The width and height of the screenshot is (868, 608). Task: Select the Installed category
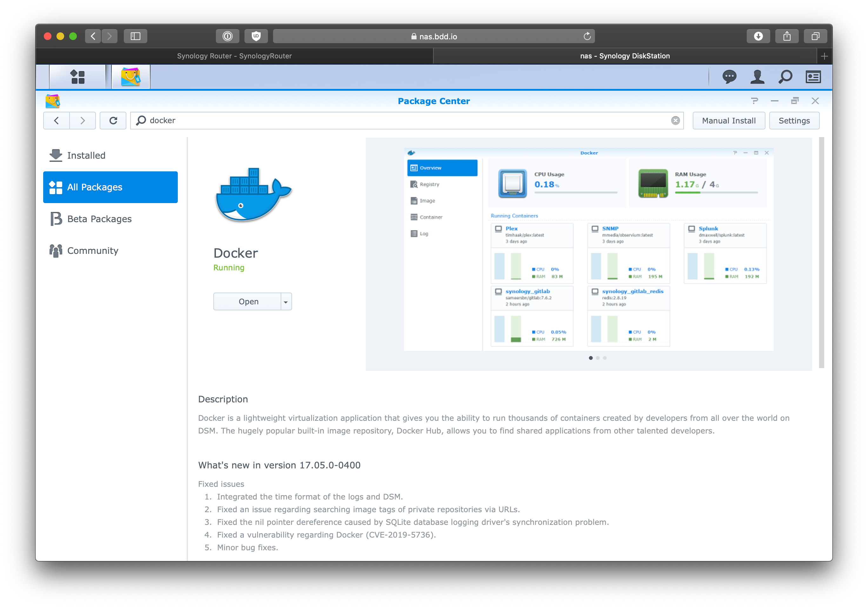click(86, 155)
